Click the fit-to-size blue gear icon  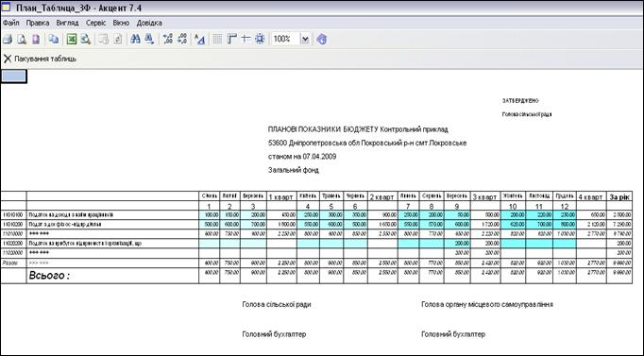point(260,40)
